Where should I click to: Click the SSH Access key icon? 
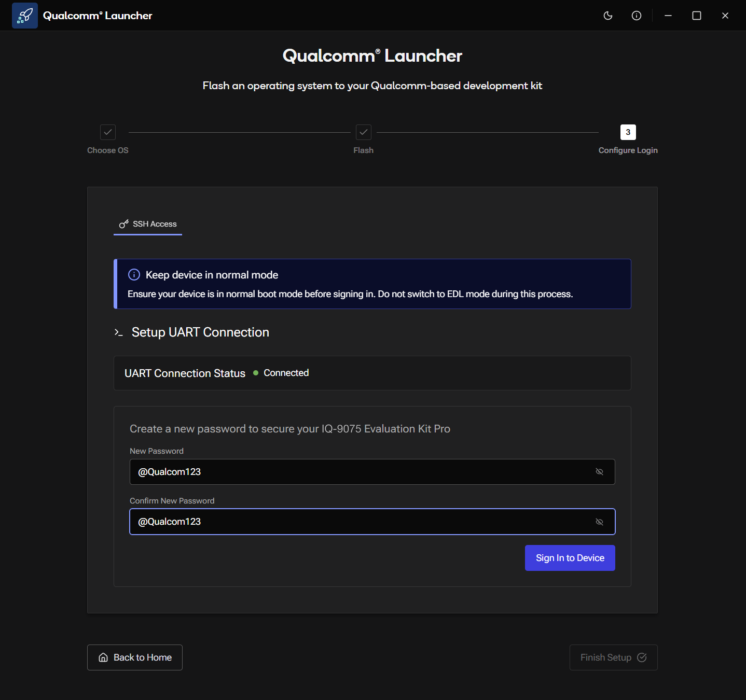pyautogui.click(x=124, y=224)
